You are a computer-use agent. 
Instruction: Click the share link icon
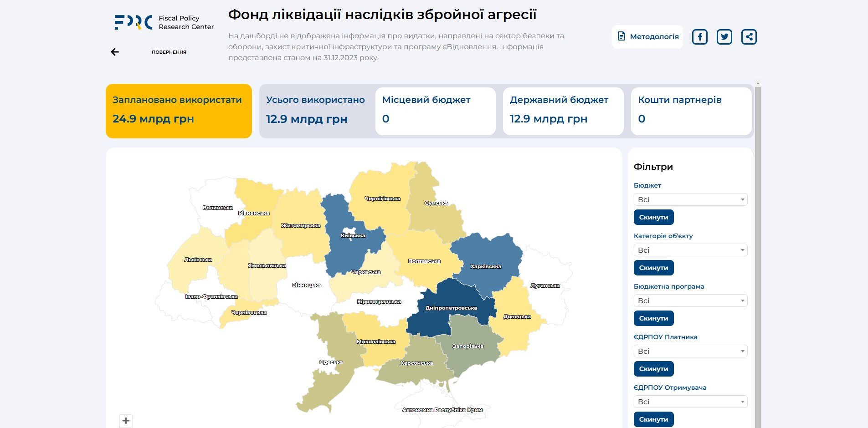pos(749,37)
